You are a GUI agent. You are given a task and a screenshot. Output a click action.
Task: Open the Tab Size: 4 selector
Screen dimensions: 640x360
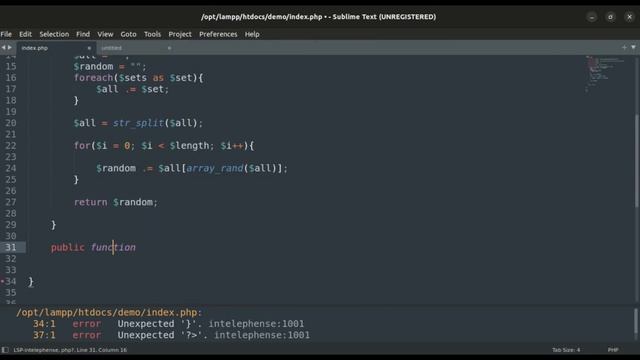coord(566,350)
